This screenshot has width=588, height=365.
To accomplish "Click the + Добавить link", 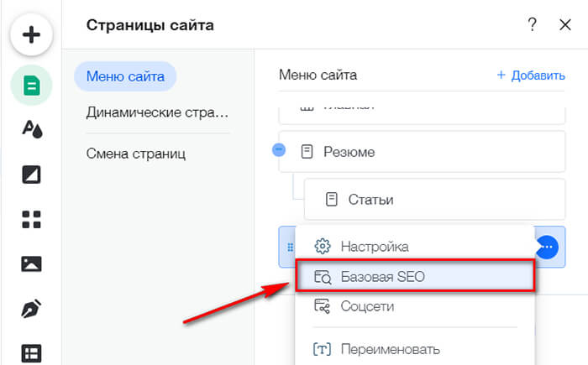I will [x=531, y=76].
